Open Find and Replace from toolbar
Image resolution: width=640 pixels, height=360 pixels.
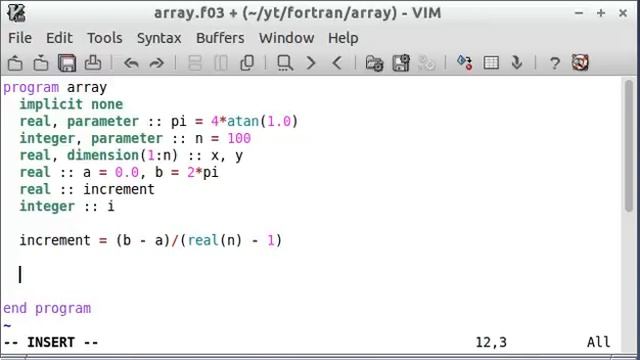pyautogui.click(x=285, y=63)
